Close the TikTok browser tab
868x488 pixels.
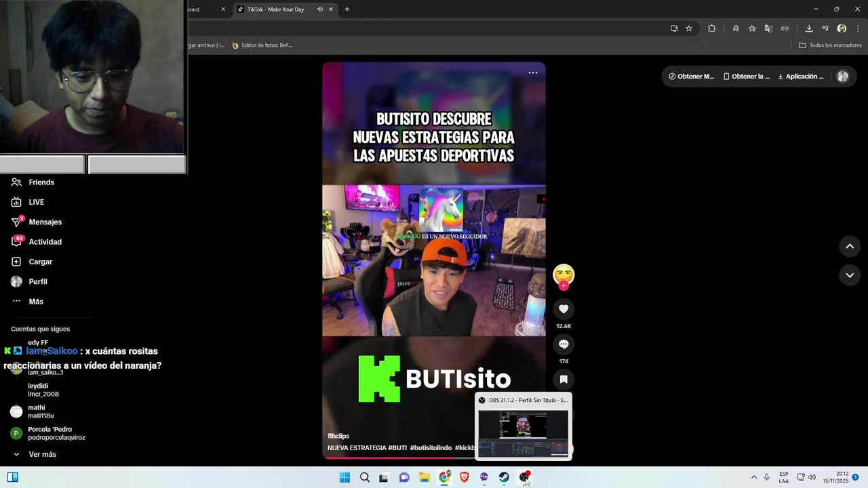pyautogui.click(x=331, y=9)
